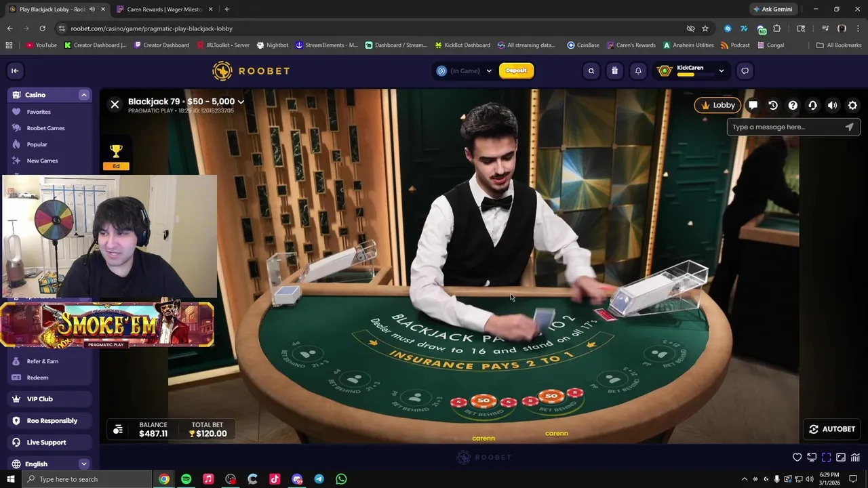Viewport: 868px width, 488px height.
Task: Close the blackjack table with the X
Action: [x=115, y=104]
